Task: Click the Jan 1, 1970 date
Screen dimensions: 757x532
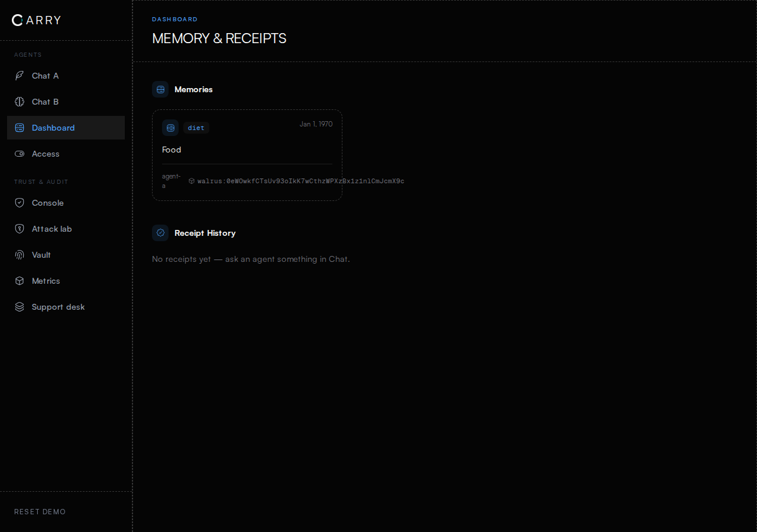Action: pyautogui.click(x=316, y=124)
